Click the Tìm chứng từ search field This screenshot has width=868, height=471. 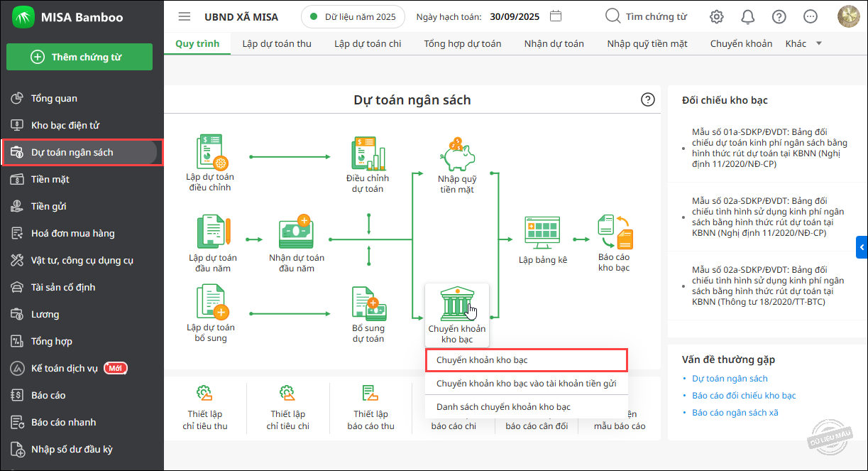coord(646,16)
